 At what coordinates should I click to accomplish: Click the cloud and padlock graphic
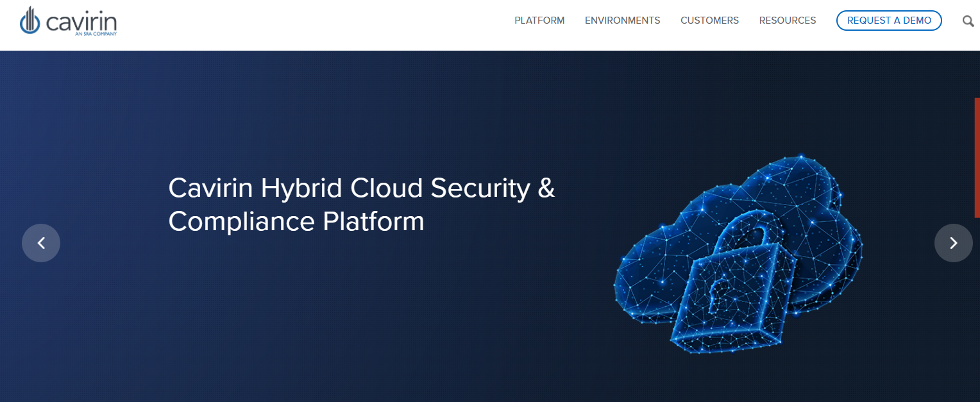738,255
